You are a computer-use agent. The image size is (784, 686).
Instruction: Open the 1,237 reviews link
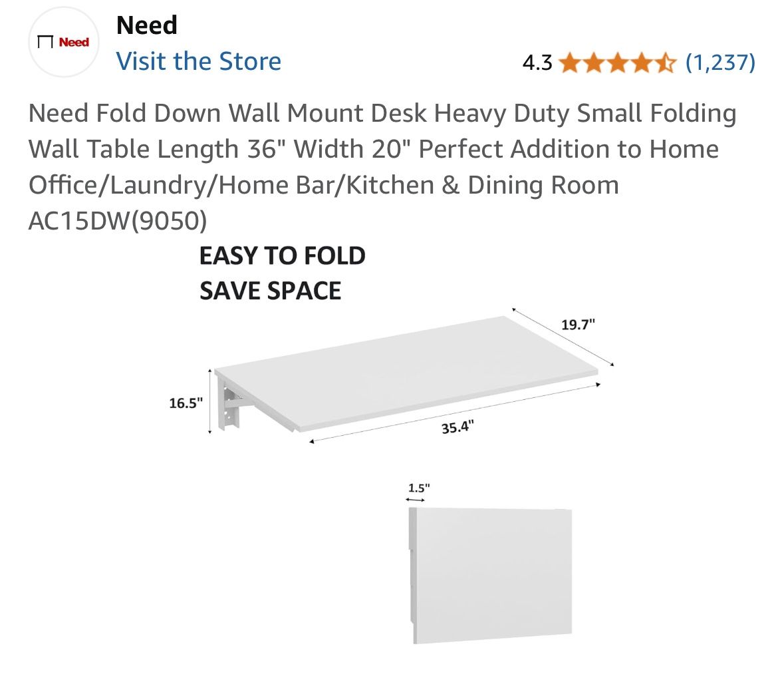coord(720,63)
